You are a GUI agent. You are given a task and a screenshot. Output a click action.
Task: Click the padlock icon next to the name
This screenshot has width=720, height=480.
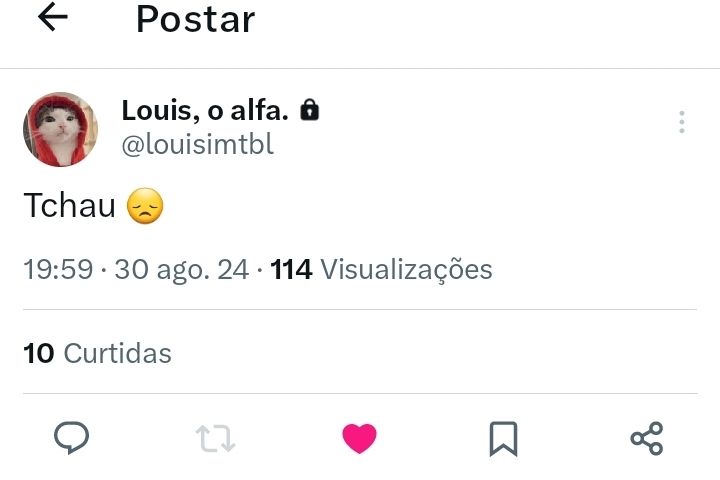309,110
